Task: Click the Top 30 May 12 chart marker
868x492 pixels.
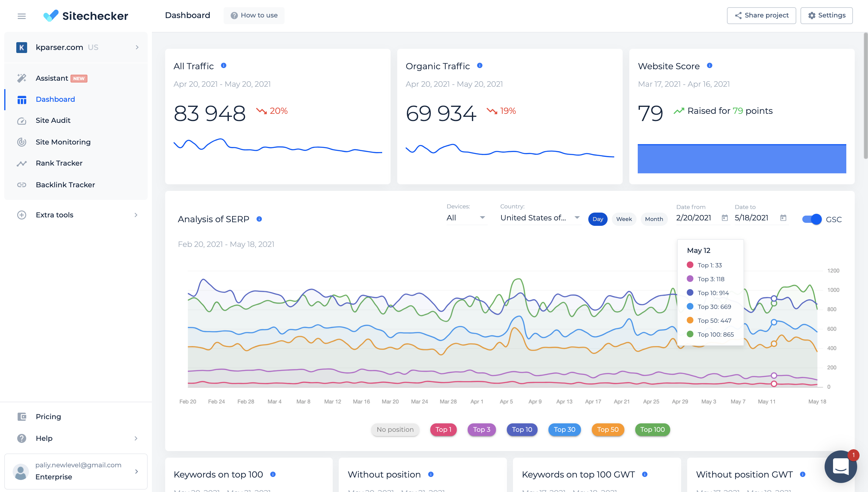Action: pos(774,322)
